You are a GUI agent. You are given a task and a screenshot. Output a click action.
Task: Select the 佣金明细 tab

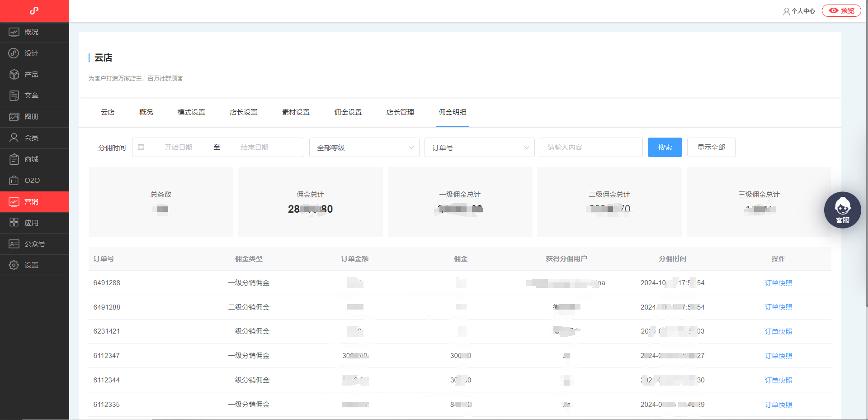[453, 112]
